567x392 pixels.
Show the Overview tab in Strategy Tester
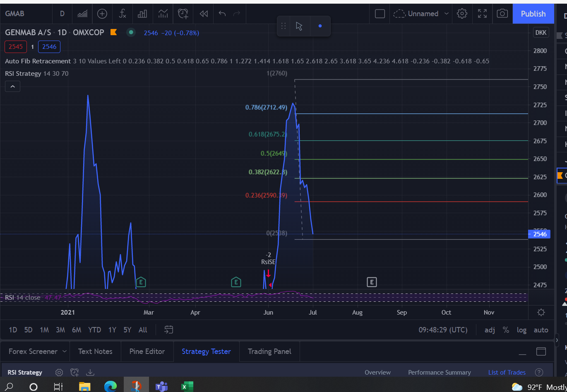377,373
